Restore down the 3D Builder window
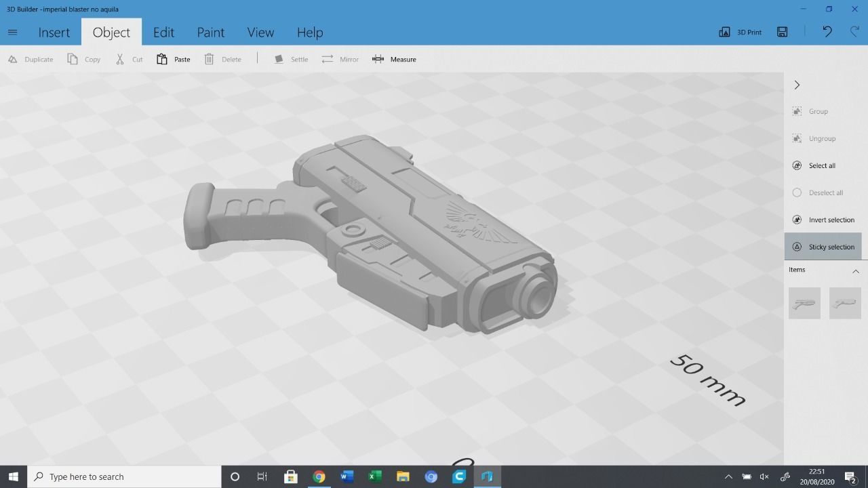 (829, 9)
